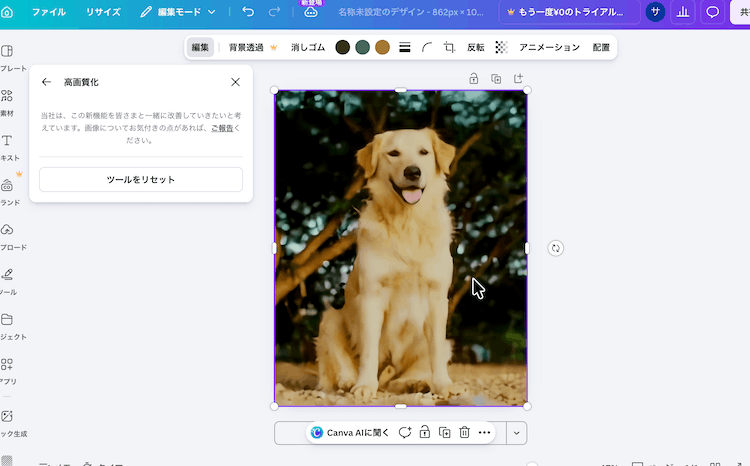
Task: Duplicate element from floating toolbar
Action: [445, 433]
